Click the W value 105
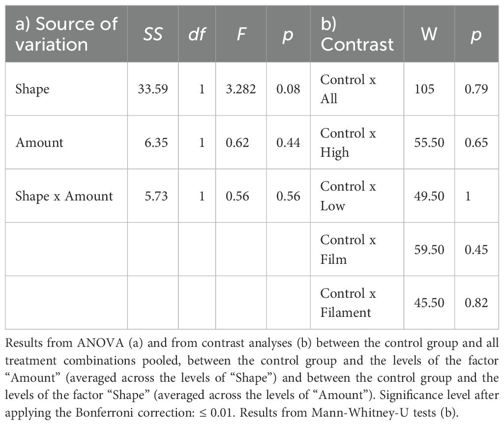Screen dimensions: 504x425 (x=424, y=89)
